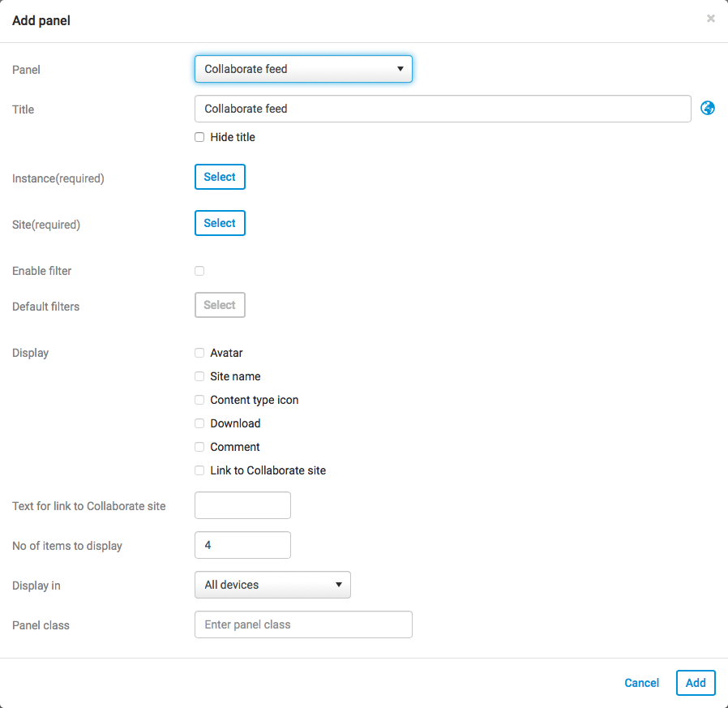Enable the Download display option
Screen dimensions: 728x708
click(x=199, y=423)
